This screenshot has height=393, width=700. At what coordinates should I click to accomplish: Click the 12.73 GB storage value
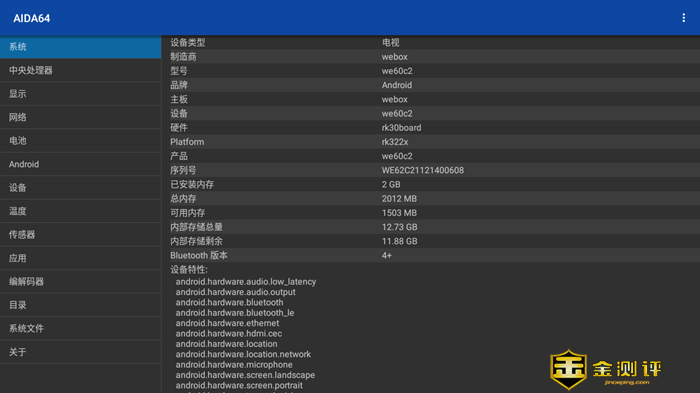point(400,227)
